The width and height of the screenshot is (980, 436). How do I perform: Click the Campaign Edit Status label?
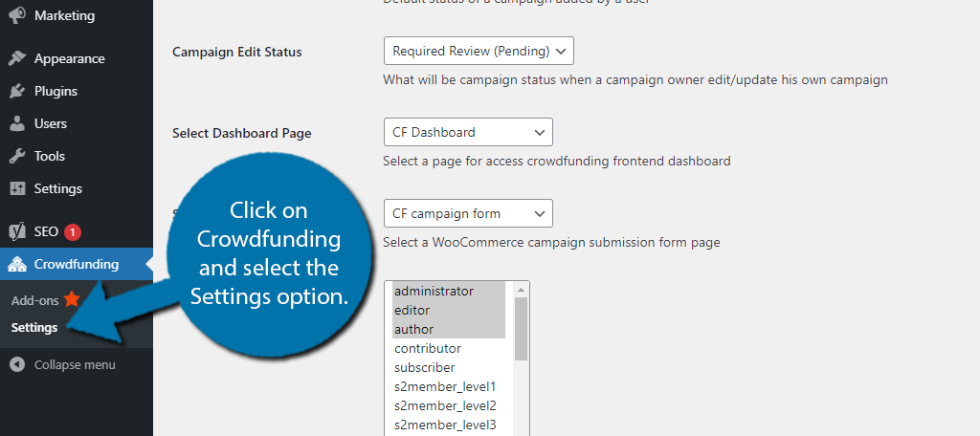point(237,52)
